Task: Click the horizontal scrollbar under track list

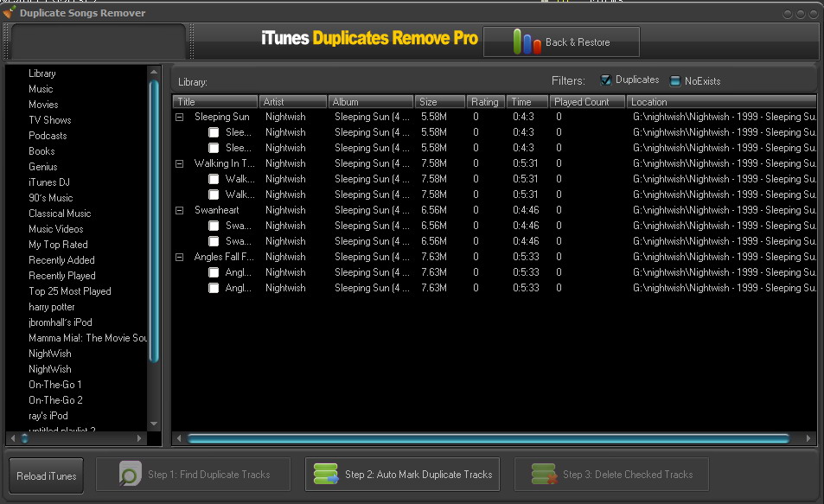Action: (x=488, y=438)
